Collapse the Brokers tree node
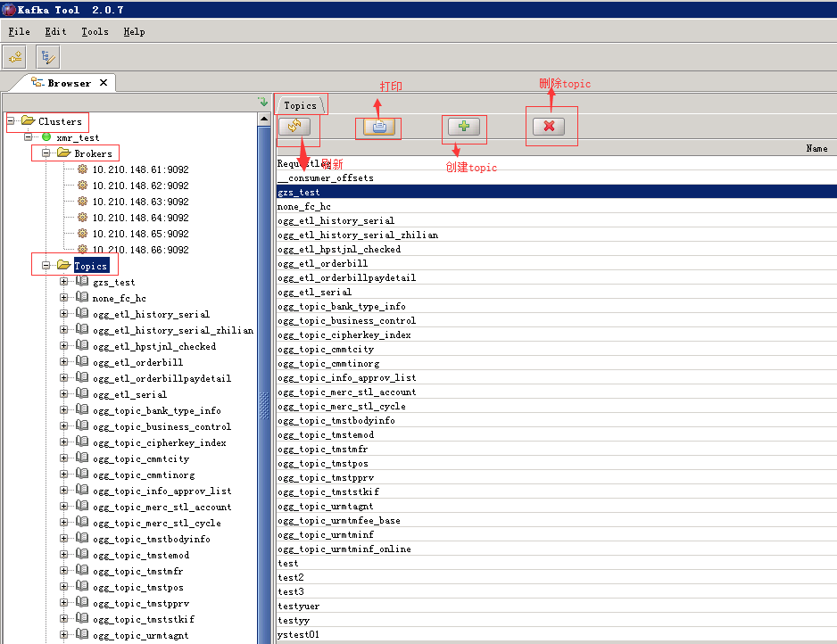 46,153
